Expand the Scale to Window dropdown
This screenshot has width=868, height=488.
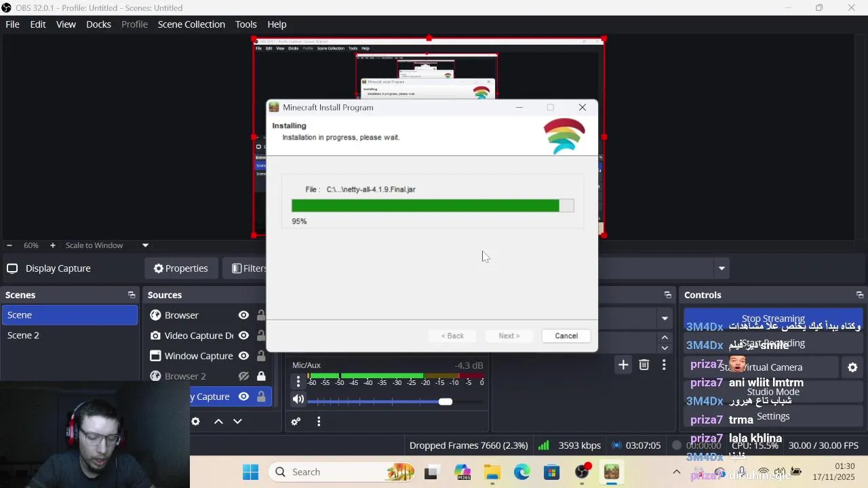[145, 245]
